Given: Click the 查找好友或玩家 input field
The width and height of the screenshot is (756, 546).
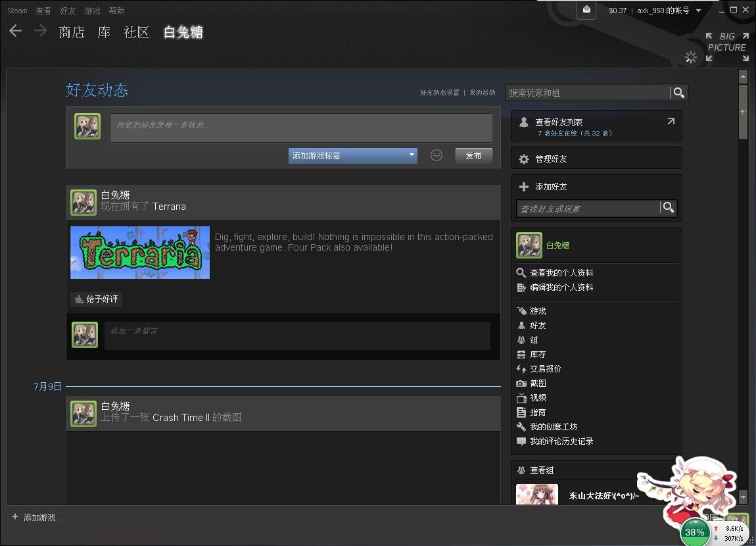Looking at the screenshot, I should point(588,209).
